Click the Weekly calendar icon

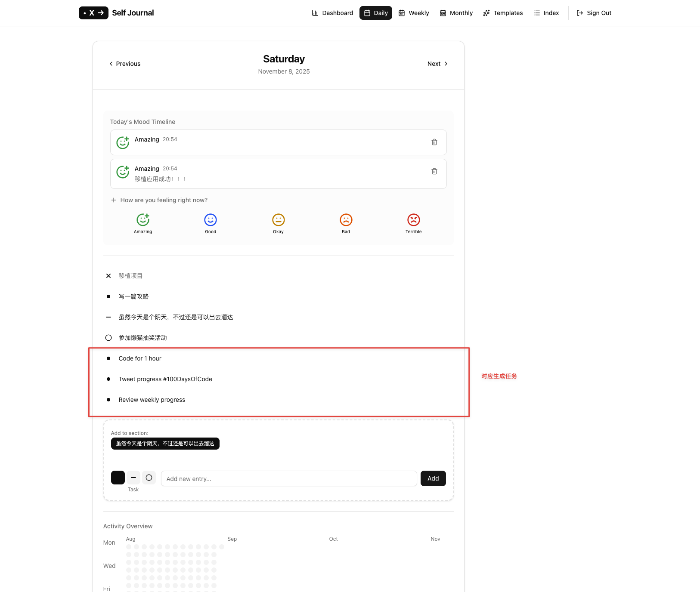(402, 13)
